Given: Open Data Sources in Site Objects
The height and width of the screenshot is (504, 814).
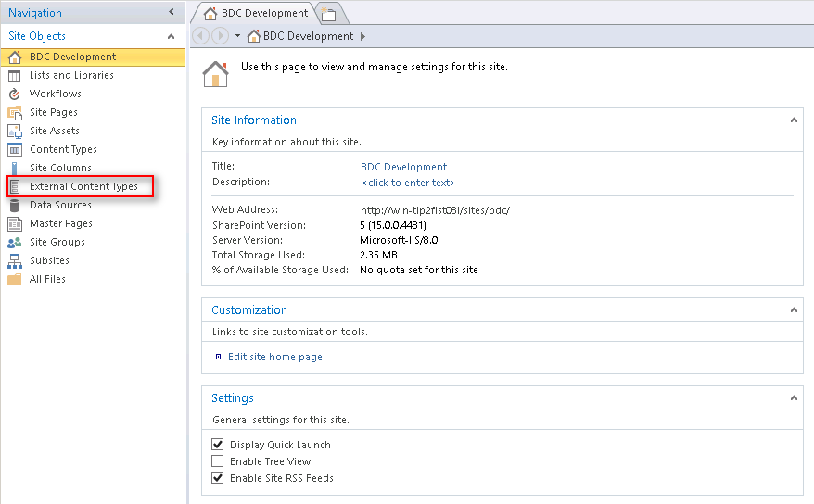Looking at the screenshot, I should [x=60, y=205].
